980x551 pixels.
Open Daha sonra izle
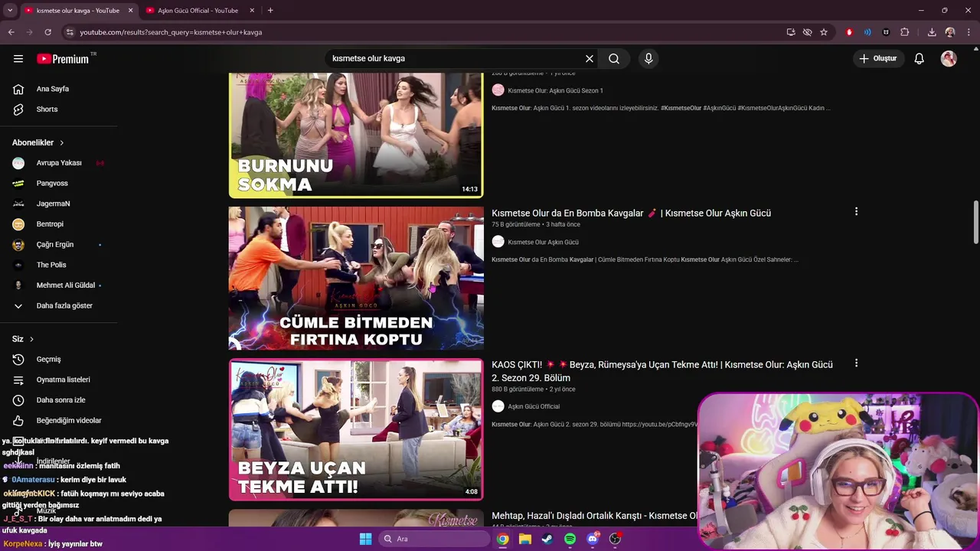pyautogui.click(x=59, y=399)
